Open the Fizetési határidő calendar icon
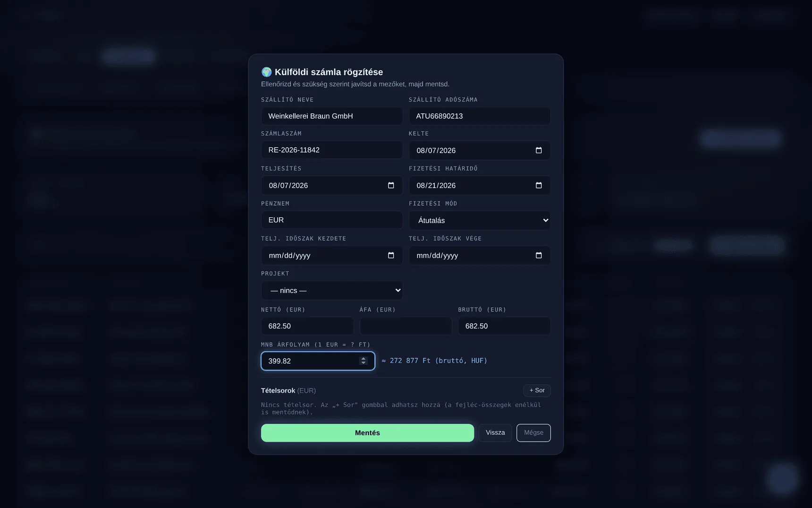812x508 pixels. (x=539, y=185)
